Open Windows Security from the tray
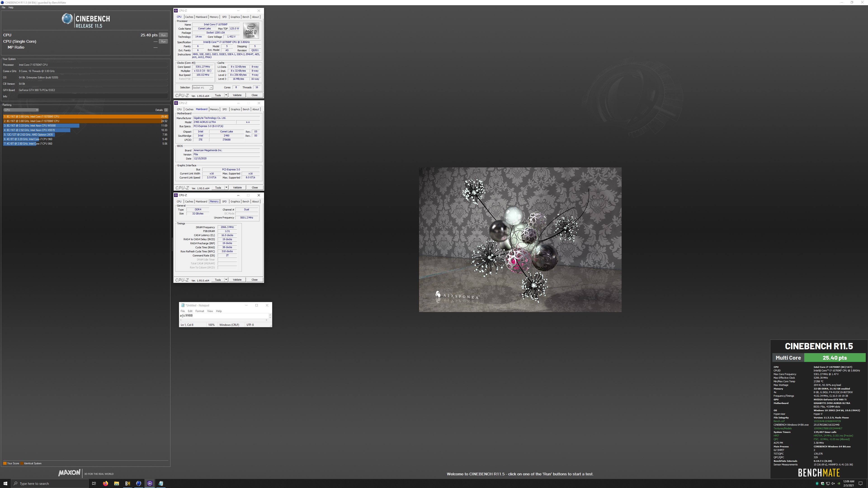Viewport: 868px width, 488px height. coord(823,484)
